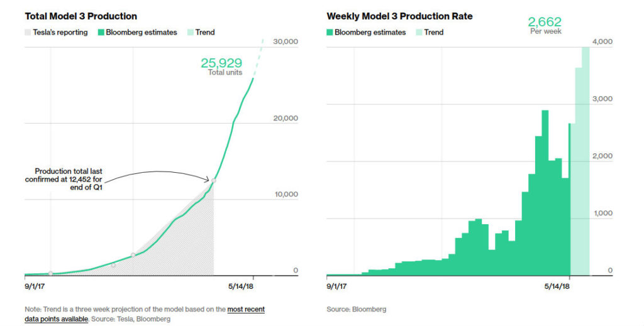644x326 pixels.
Task: Click the 5/14/18 axis label on weekly chart
Action: pyautogui.click(x=557, y=286)
